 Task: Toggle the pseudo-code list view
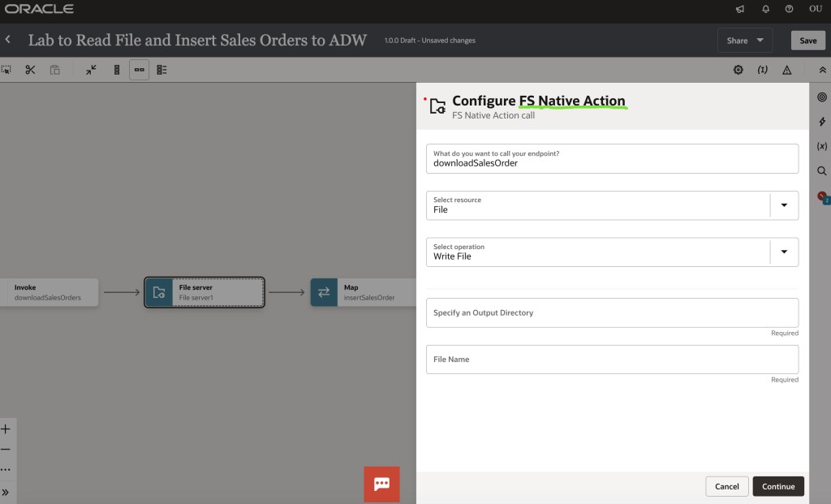click(161, 70)
